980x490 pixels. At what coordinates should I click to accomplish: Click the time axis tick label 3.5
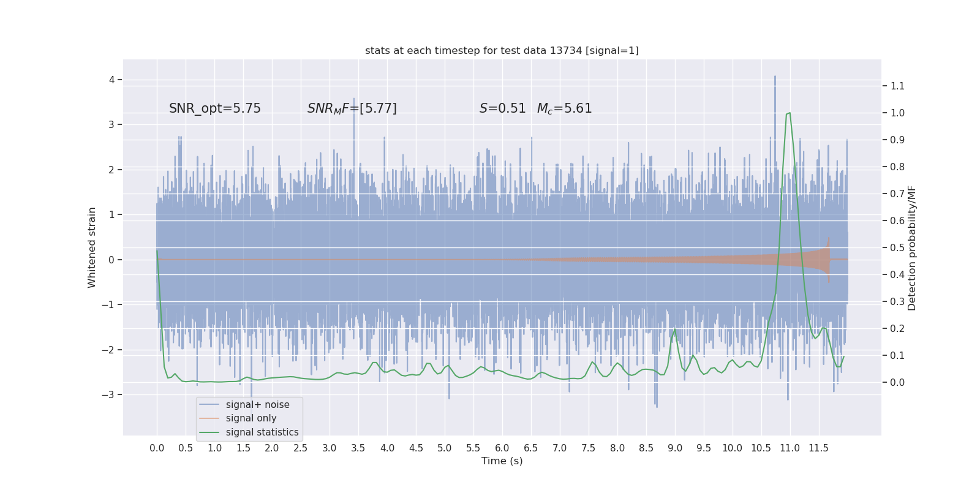click(x=358, y=448)
